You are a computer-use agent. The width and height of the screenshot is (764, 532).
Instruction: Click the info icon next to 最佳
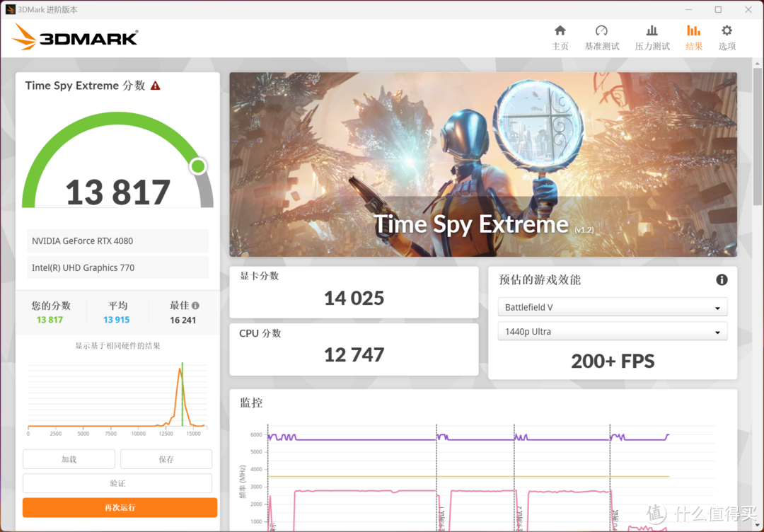coord(195,306)
